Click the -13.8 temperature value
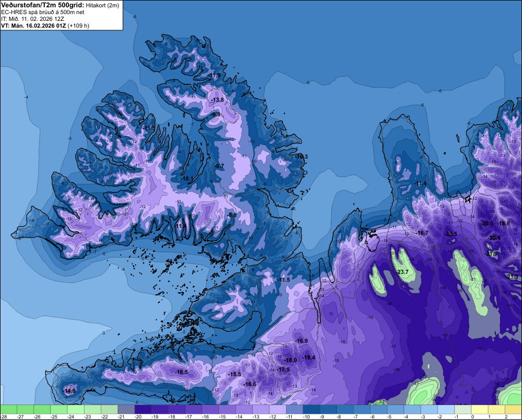The height and width of the screenshot is (420, 522). coord(217,100)
